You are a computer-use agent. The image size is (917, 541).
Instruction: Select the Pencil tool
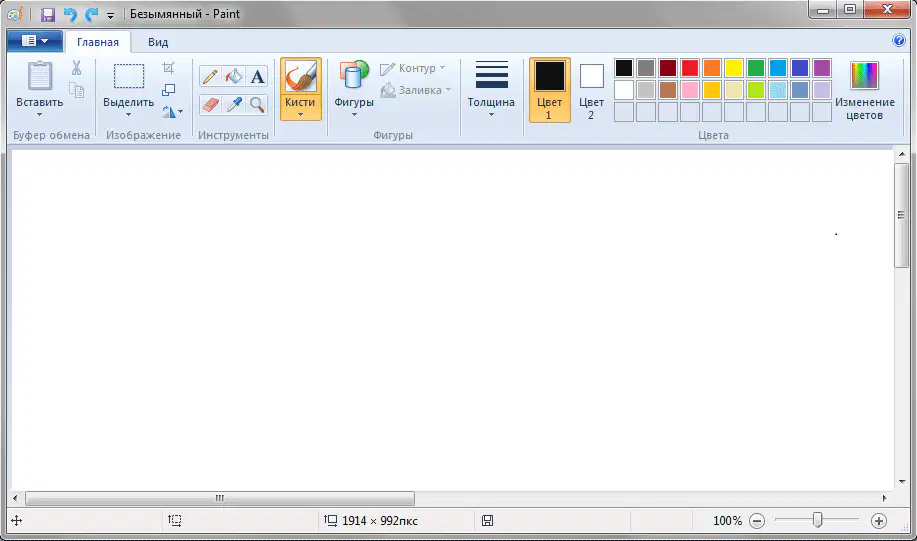(210, 77)
